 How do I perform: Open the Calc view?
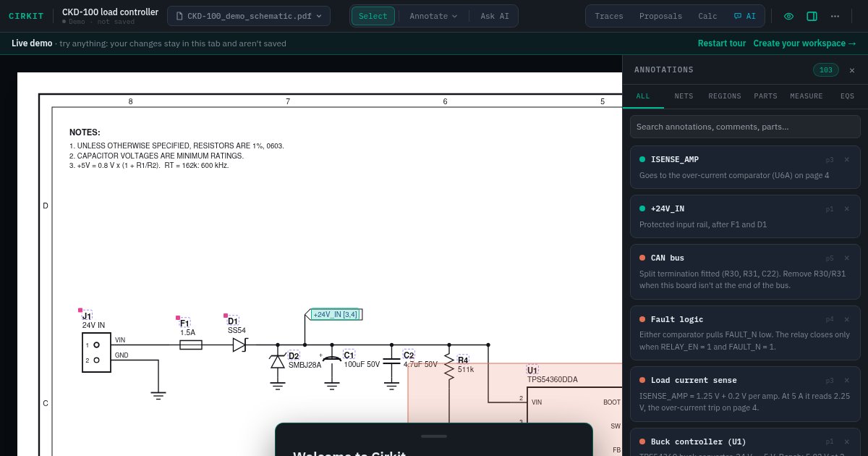coord(707,16)
